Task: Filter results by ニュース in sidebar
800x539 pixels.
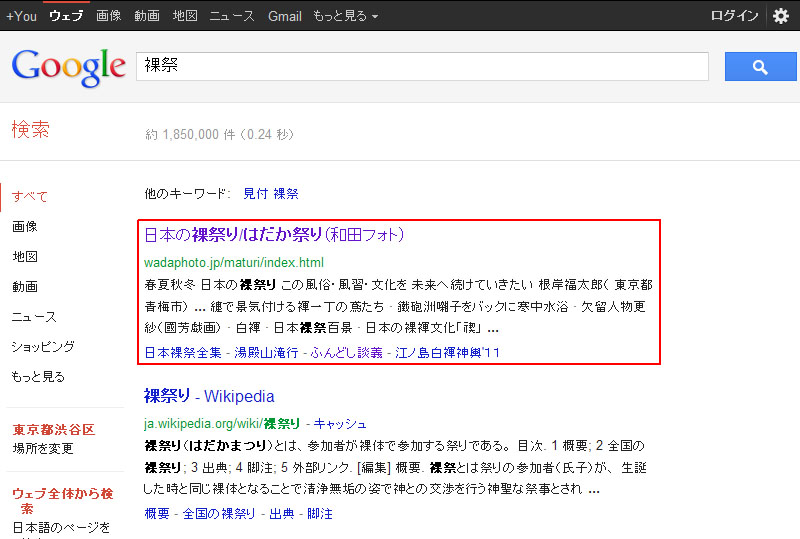Action: pos(34,317)
